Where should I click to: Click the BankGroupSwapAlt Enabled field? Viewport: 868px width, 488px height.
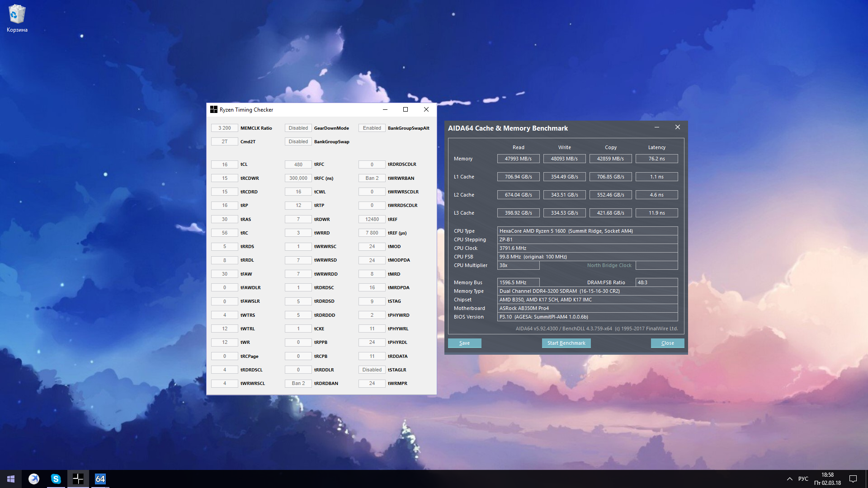(x=372, y=128)
